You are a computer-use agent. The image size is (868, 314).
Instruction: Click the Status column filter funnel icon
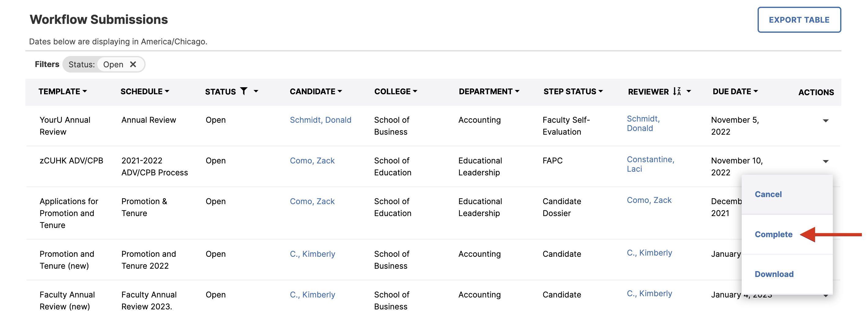pos(244,91)
